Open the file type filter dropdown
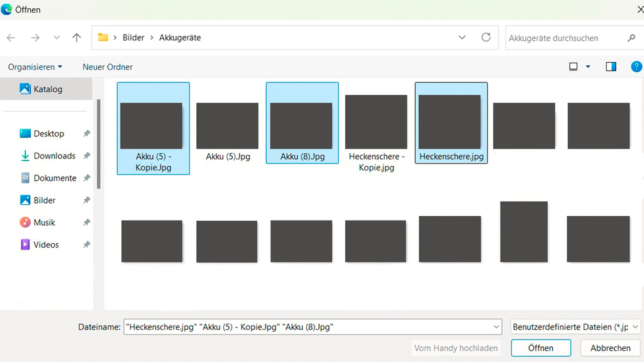 coord(575,327)
